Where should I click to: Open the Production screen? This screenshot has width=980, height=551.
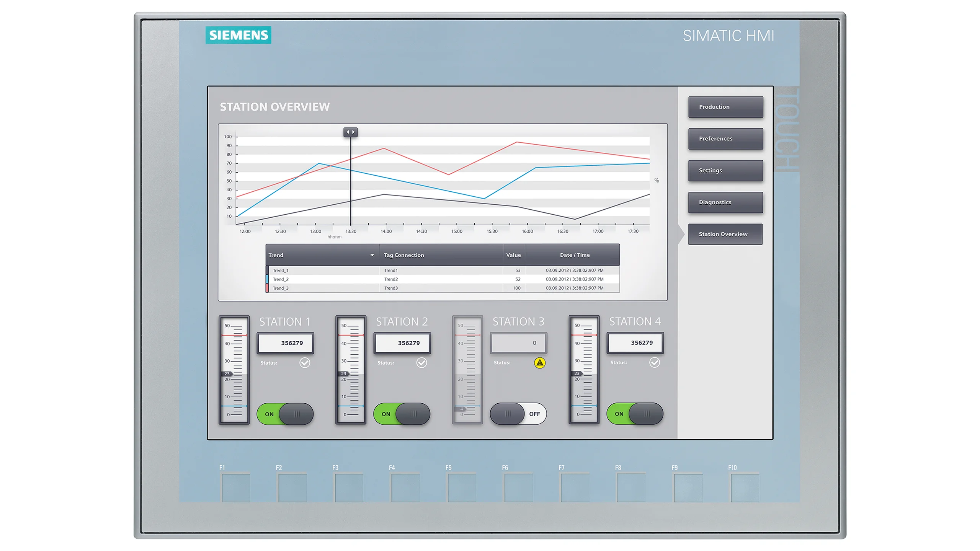click(725, 107)
